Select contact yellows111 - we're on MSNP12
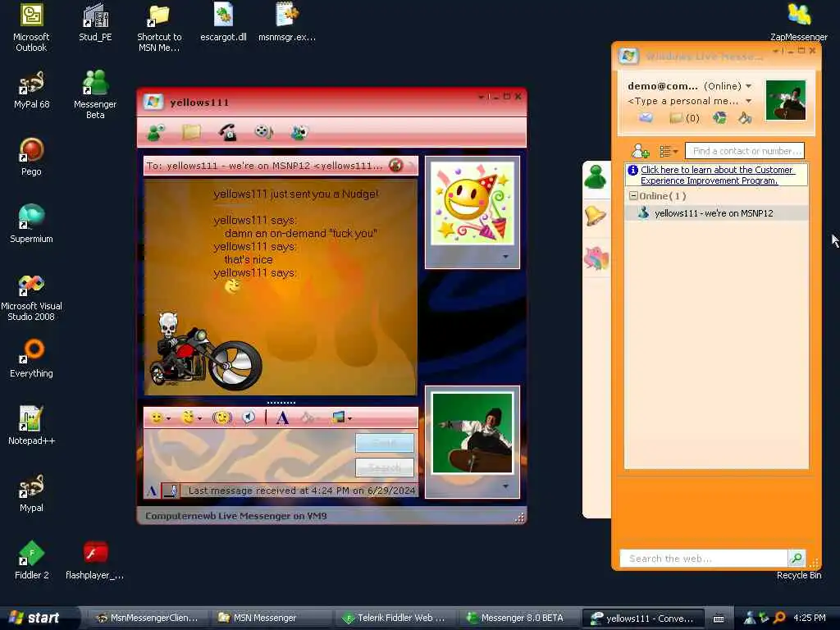The image size is (840, 630). click(x=717, y=213)
